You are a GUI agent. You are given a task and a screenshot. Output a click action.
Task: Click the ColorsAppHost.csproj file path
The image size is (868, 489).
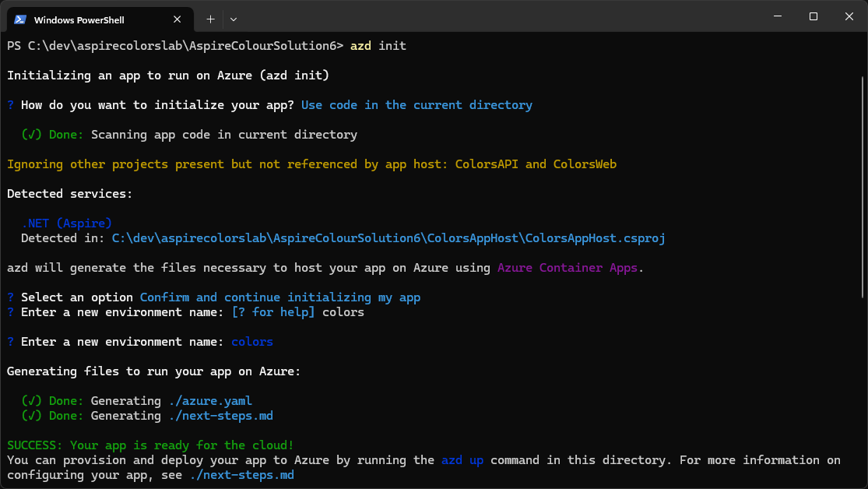click(x=388, y=238)
